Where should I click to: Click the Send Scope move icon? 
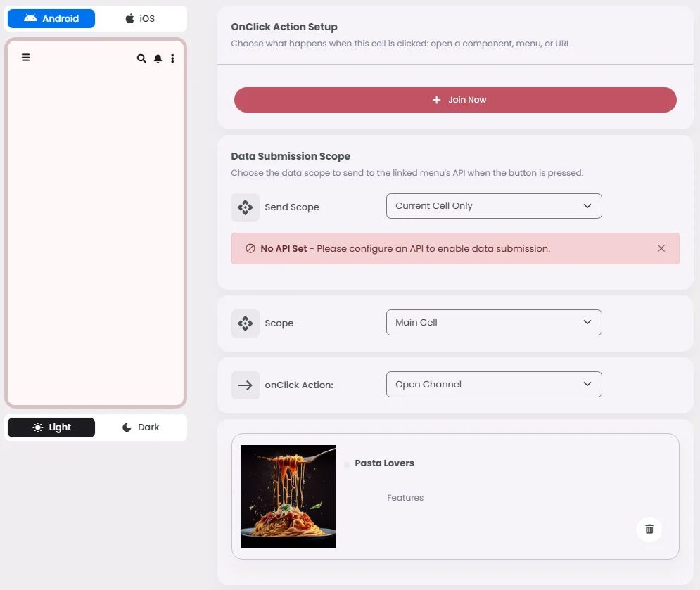pos(245,207)
